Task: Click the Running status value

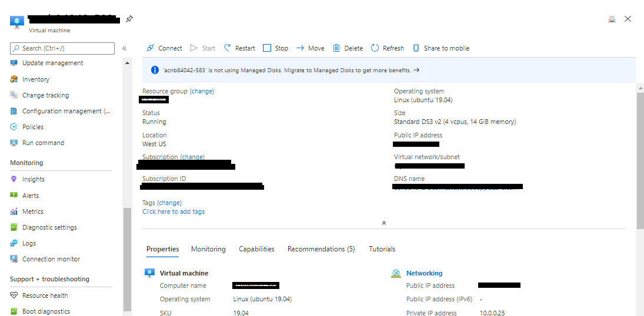Action: [x=154, y=122]
